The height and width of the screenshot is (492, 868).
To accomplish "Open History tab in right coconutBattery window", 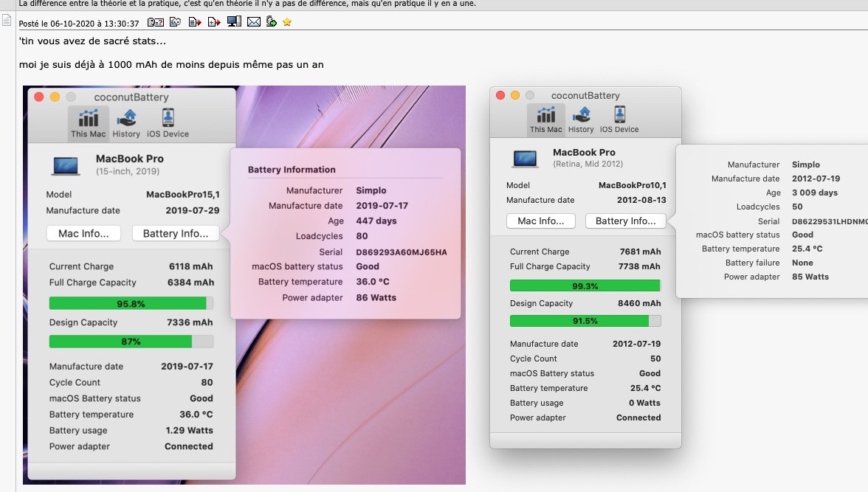I will point(581,119).
